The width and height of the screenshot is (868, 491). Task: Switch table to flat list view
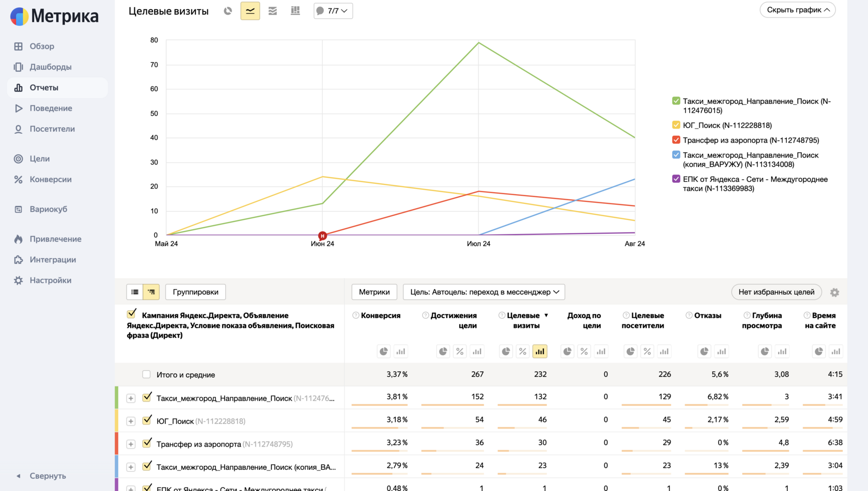(x=135, y=292)
